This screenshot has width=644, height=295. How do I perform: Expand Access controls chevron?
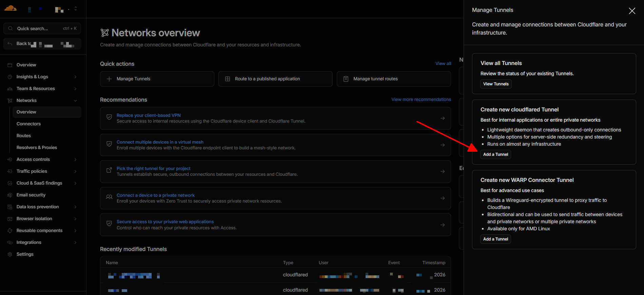tap(75, 160)
